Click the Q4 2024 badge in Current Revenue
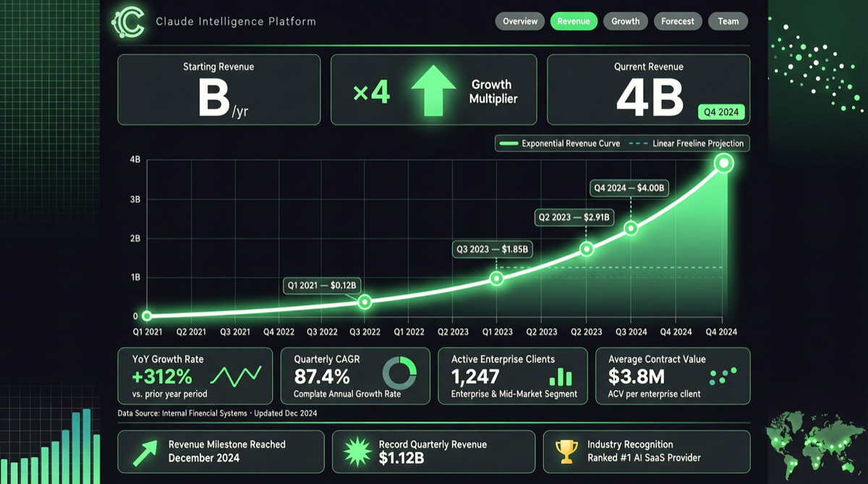Screen dimensions: 868x484 (x=721, y=112)
